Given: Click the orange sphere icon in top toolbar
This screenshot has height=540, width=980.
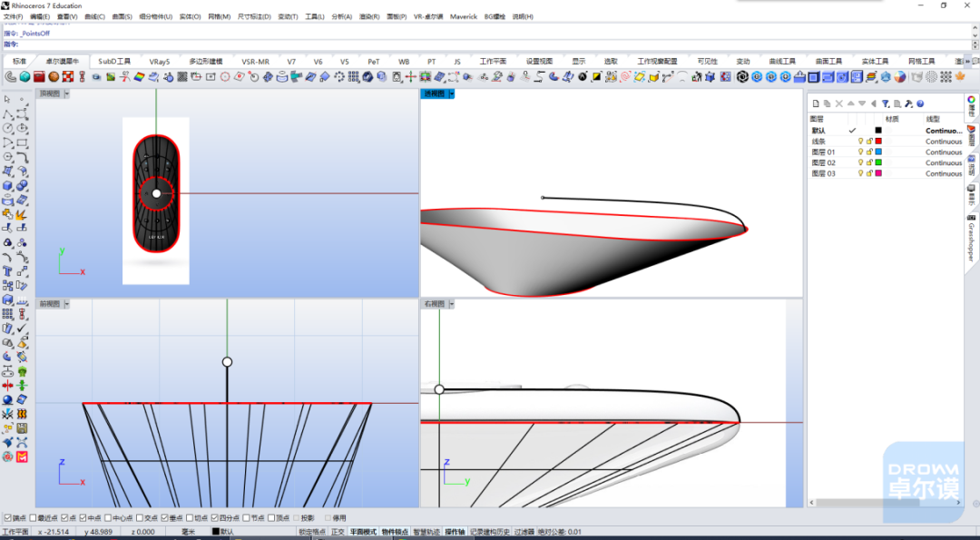Looking at the screenshot, I should coord(54,77).
